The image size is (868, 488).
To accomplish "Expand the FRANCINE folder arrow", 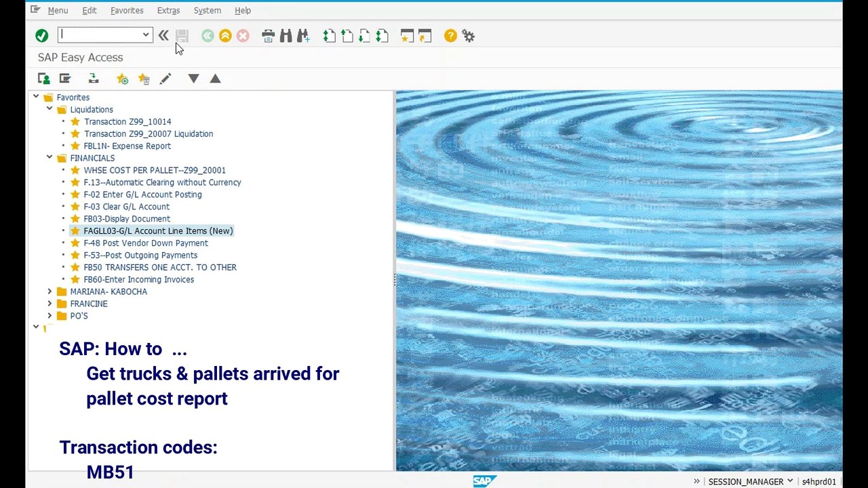I will (50, 304).
